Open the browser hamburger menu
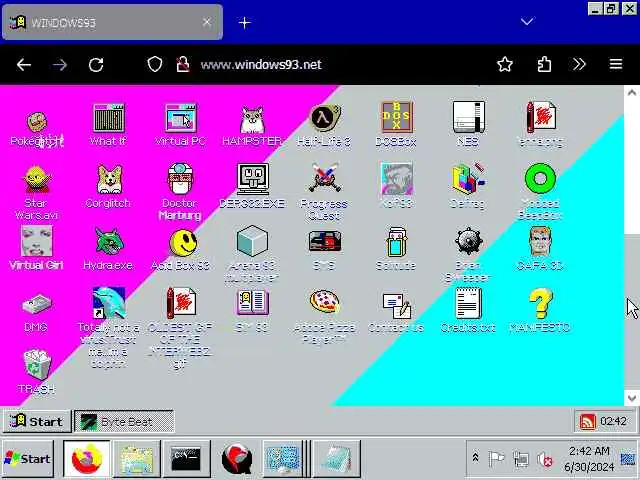640x480 pixels. pos(616,64)
